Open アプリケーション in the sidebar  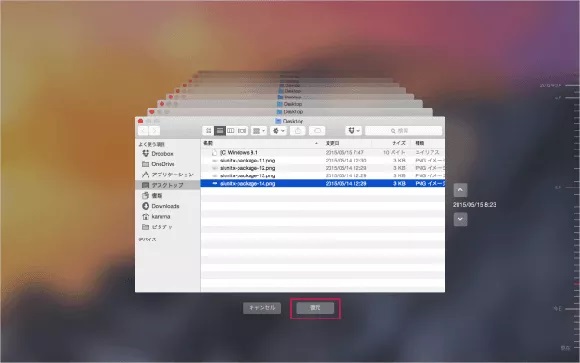(x=168, y=174)
